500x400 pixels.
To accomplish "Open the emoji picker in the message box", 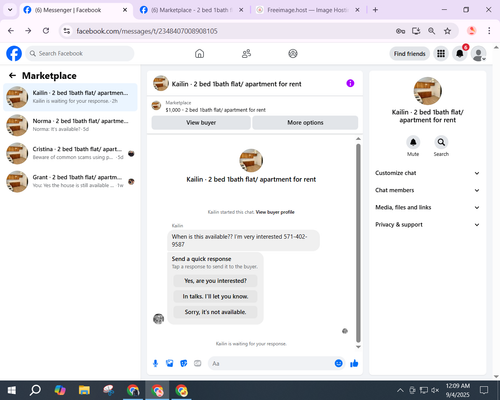I will (x=338, y=363).
